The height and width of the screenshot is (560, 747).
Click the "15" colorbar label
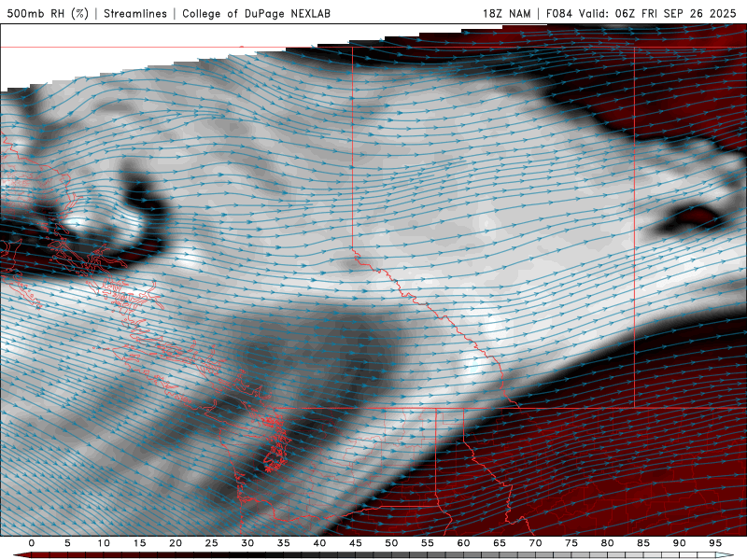pos(139,543)
